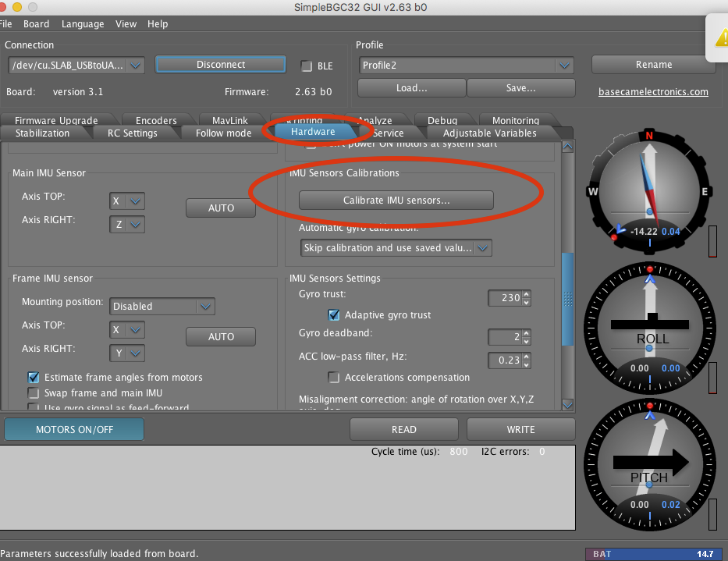Image resolution: width=728 pixels, height=561 pixels.
Task: Click the profile Save button
Action: [x=521, y=87]
